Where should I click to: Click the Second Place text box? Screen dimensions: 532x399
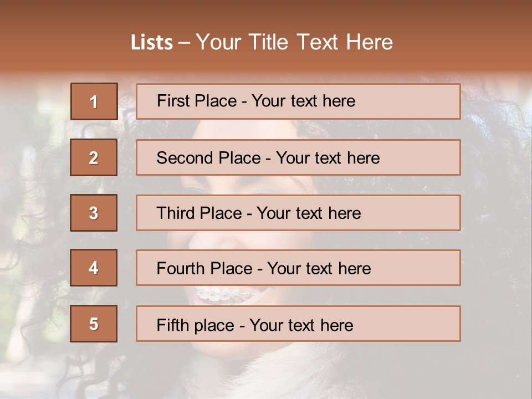(x=298, y=157)
